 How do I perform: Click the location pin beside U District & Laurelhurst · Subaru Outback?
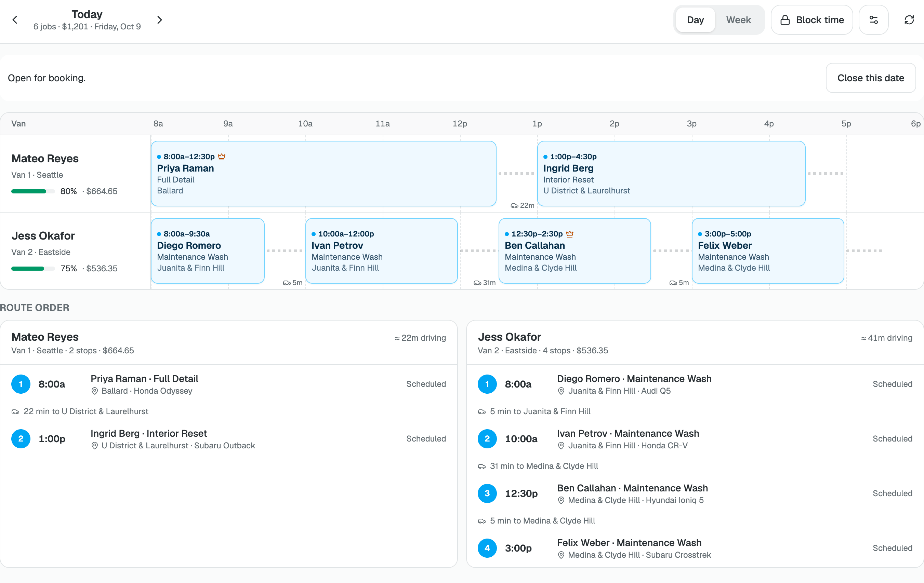click(x=94, y=446)
